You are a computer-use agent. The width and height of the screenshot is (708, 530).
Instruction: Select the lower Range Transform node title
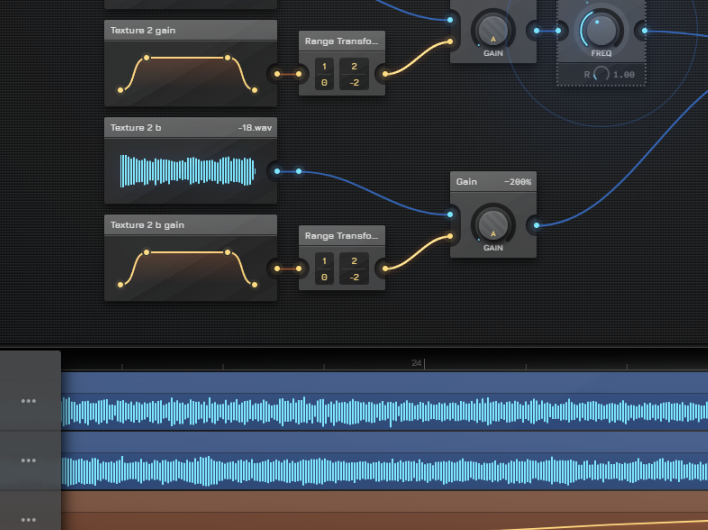point(341,235)
